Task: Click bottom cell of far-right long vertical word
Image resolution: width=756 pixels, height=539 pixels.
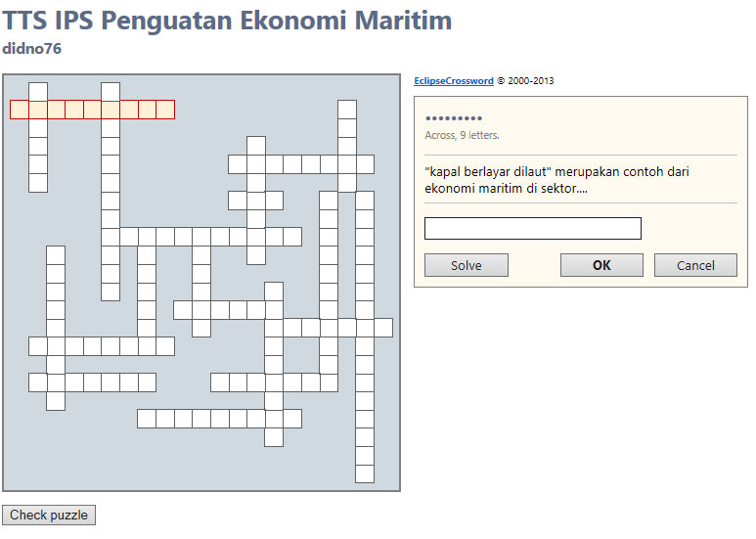Action: tap(365, 473)
